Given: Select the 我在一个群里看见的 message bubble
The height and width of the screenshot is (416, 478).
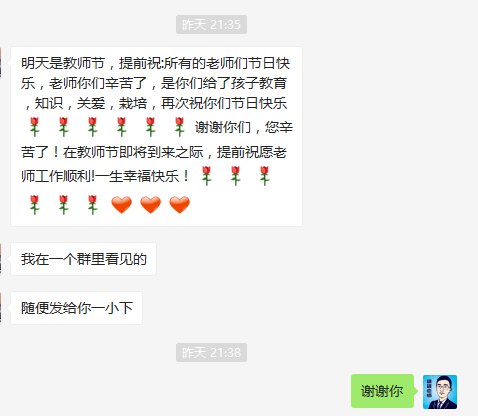Looking at the screenshot, I should (83, 259).
